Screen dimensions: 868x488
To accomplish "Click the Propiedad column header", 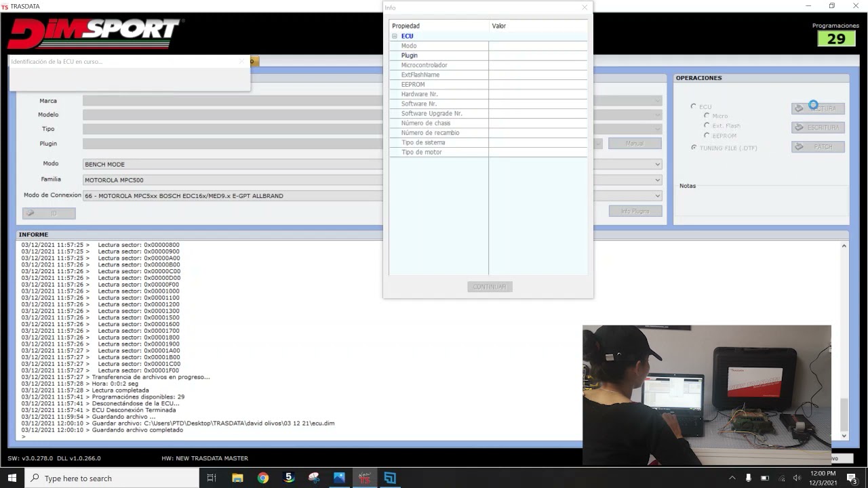I will coord(439,26).
